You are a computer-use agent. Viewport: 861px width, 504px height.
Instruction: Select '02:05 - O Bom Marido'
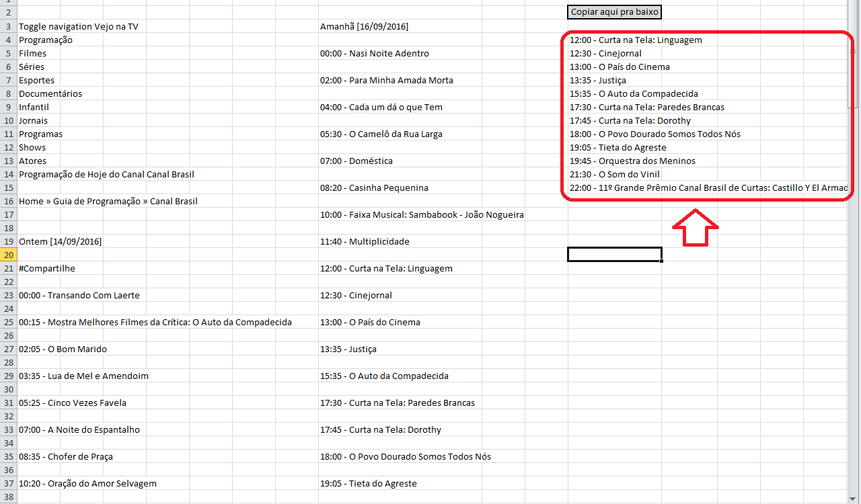63,349
